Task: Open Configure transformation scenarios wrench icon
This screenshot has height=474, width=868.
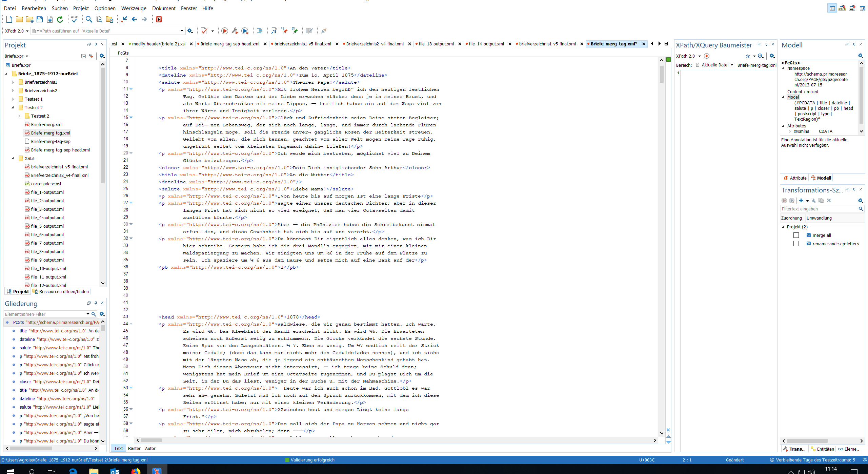Action: (x=235, y=31)
